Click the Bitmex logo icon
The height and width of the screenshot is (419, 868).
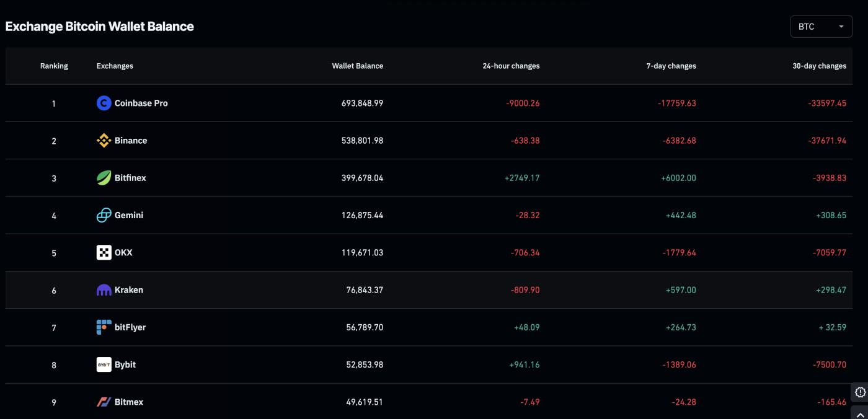coord(103,402)
